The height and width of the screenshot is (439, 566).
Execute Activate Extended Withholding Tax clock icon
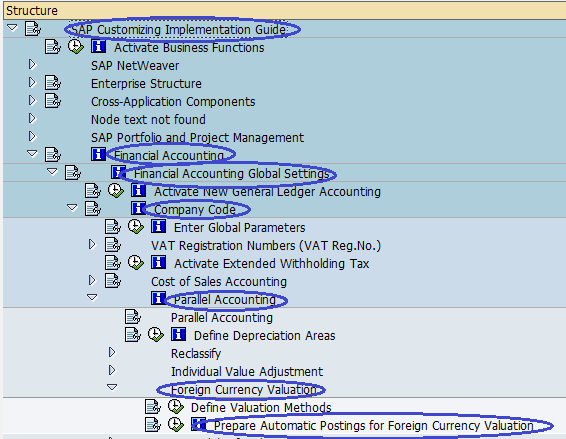click(x=136, y=262)
